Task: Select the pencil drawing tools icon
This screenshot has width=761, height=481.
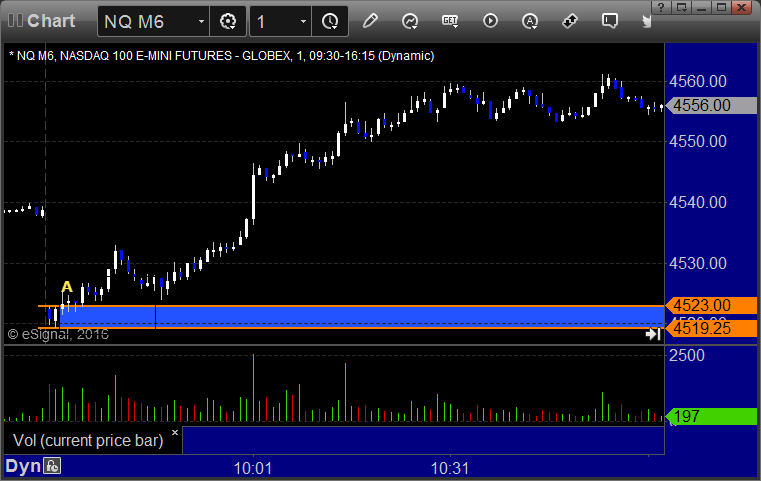Action: [x=370, y=21]
